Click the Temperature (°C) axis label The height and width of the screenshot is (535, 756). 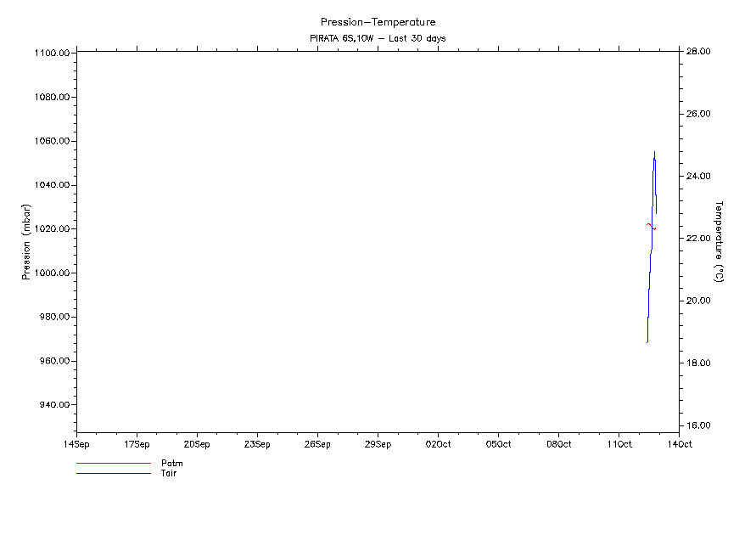(719, 241)
